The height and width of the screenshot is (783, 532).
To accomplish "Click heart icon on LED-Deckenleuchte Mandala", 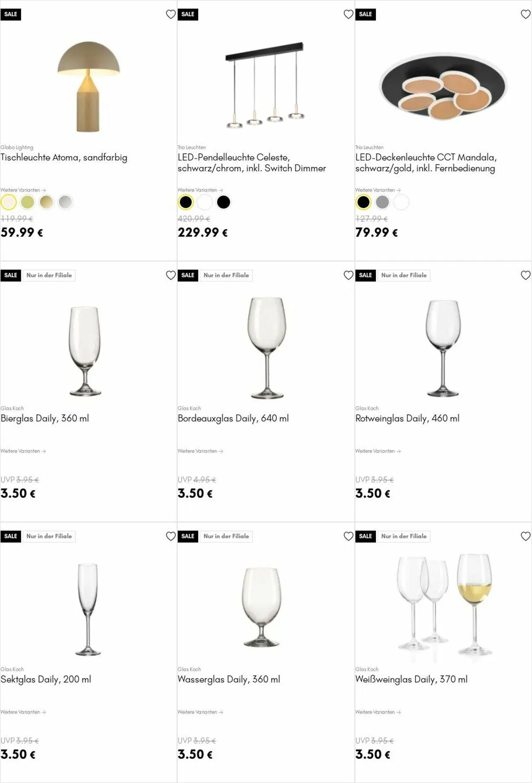I will [x=526, y=14].
